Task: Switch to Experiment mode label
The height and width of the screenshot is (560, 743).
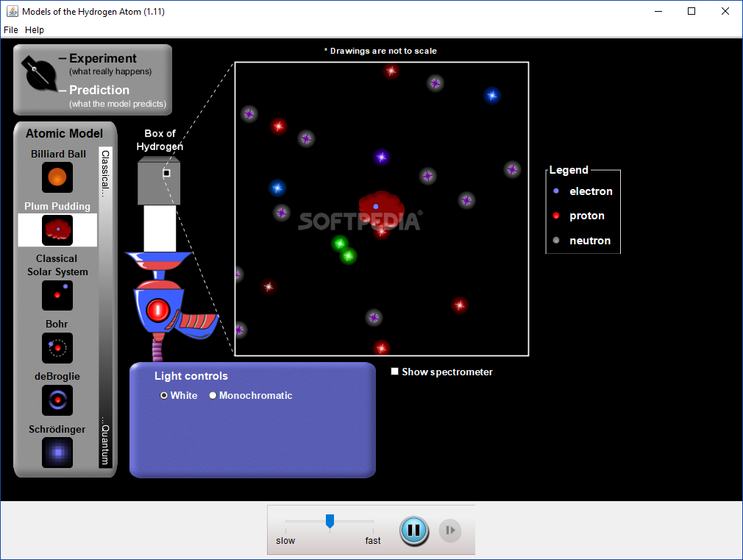Action: pyautogui.click(x=103, y=58)
